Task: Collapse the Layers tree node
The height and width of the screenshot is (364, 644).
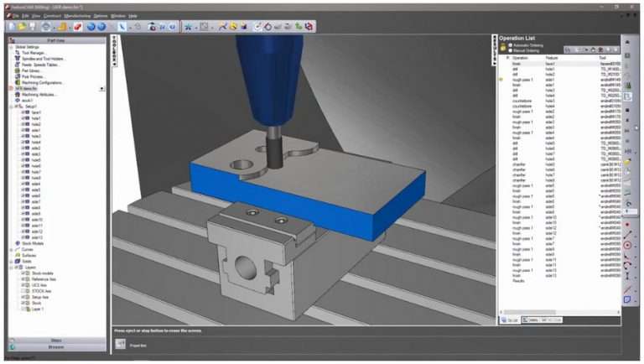Action: click(12, 268)
